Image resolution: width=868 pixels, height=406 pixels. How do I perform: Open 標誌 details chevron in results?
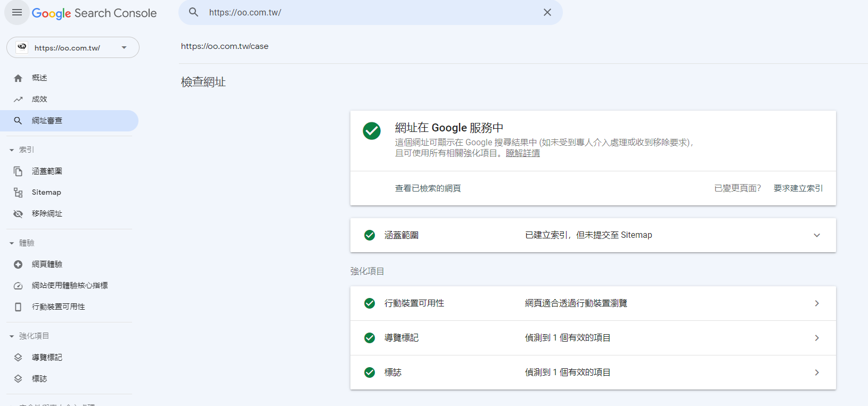[x=817, y=372]
